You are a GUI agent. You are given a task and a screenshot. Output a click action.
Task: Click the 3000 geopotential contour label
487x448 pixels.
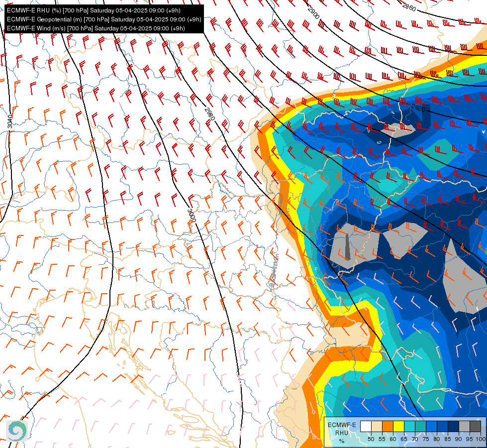[192, 216]
